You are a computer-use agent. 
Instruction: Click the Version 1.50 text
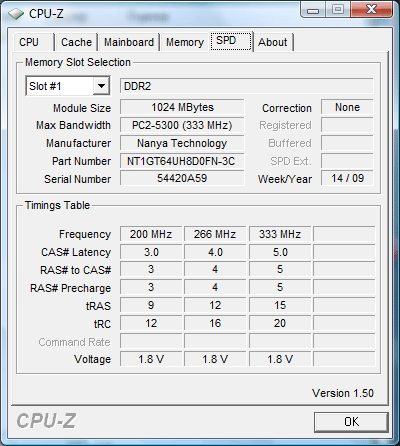click(x=343, y=393)
